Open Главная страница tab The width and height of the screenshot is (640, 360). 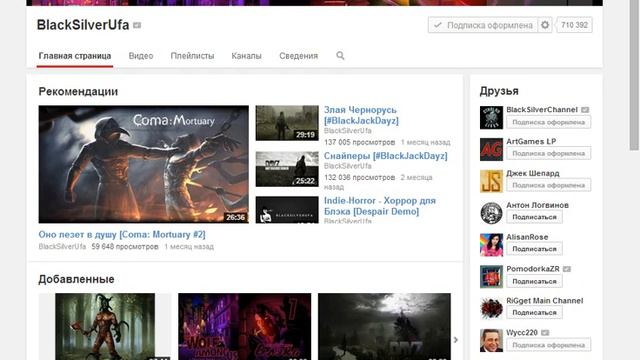[x=75, y=56]
